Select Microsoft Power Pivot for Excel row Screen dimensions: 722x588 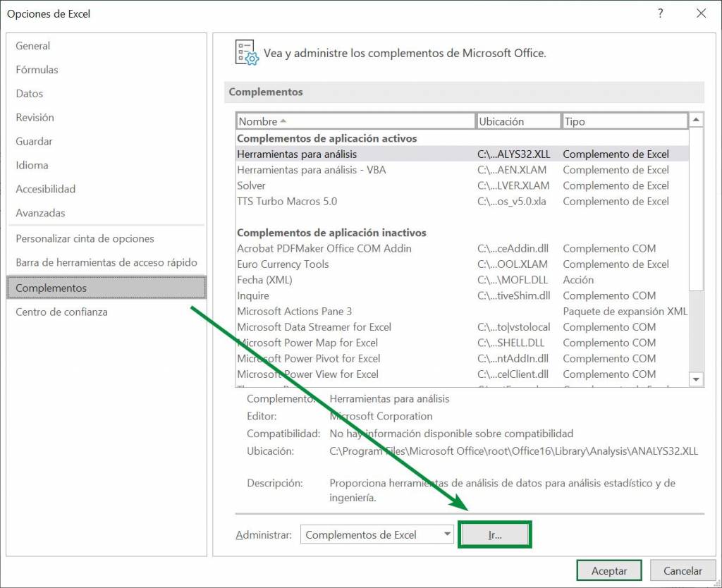click(463, 358)
